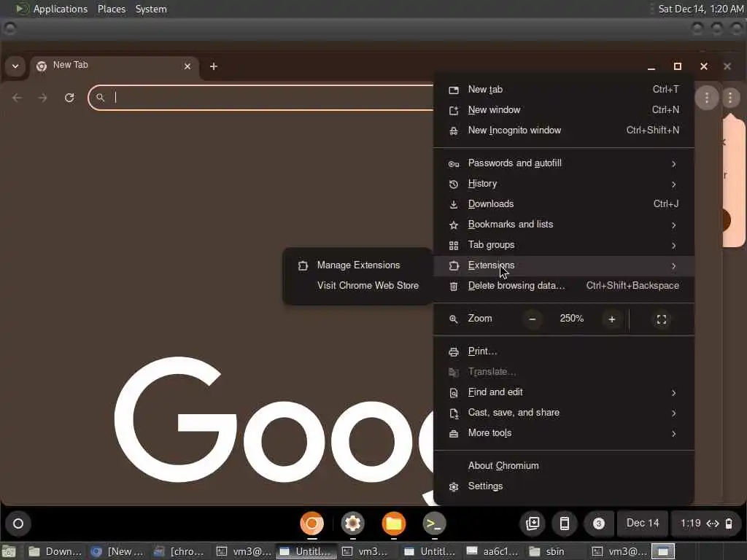The image size is (747, 560).
Task: Click the puzzle icon beside Extensions
Action: pyautogui.click(x=454, y=266)
